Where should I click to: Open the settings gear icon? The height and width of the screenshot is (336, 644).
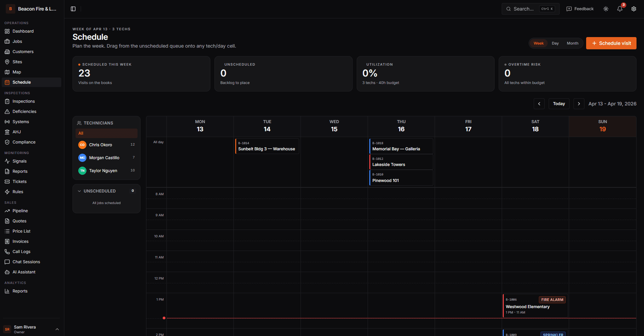click(x=633, y=9)
